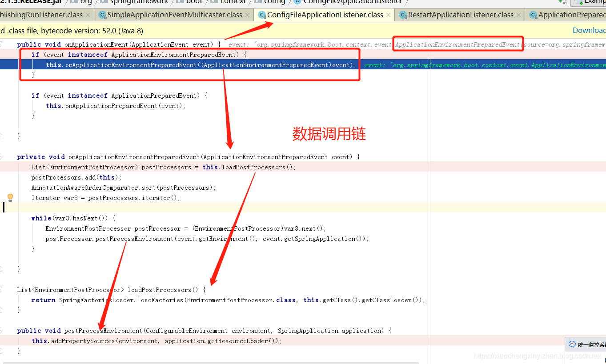The image size is (606, 364).
Task: Switch to the SimpleApplicationEventMulticaster.class tab
Action: pyautogui.click(x=175, y=15)
